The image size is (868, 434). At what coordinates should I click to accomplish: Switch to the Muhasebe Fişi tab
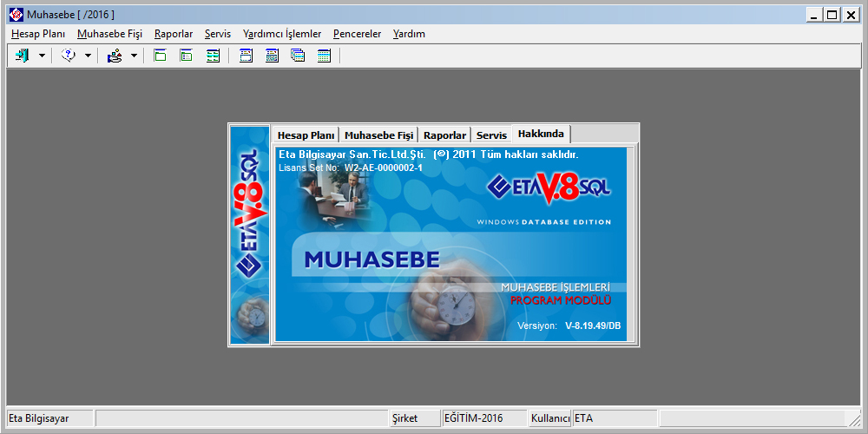pos(378,135)
